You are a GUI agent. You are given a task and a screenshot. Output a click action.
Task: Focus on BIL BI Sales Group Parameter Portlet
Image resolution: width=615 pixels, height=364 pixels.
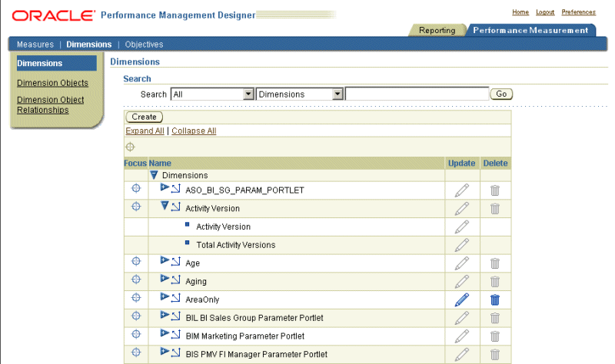[136, 316]
